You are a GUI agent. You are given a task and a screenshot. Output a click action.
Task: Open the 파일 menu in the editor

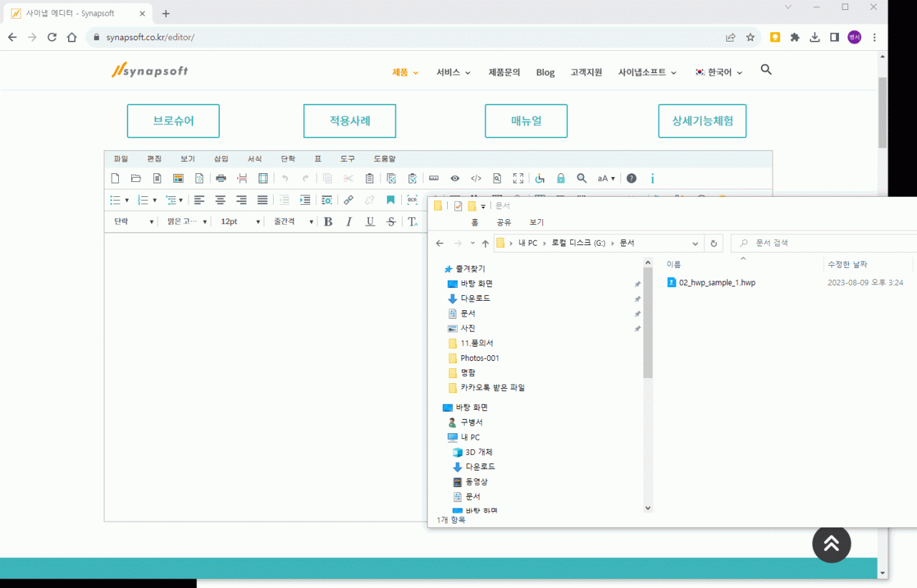click(120, 158)
